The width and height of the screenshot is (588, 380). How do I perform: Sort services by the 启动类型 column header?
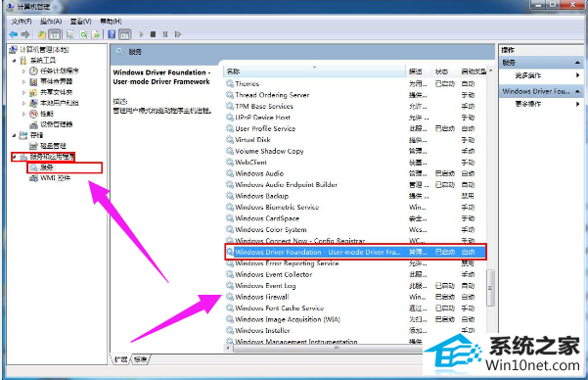[473, 71]
